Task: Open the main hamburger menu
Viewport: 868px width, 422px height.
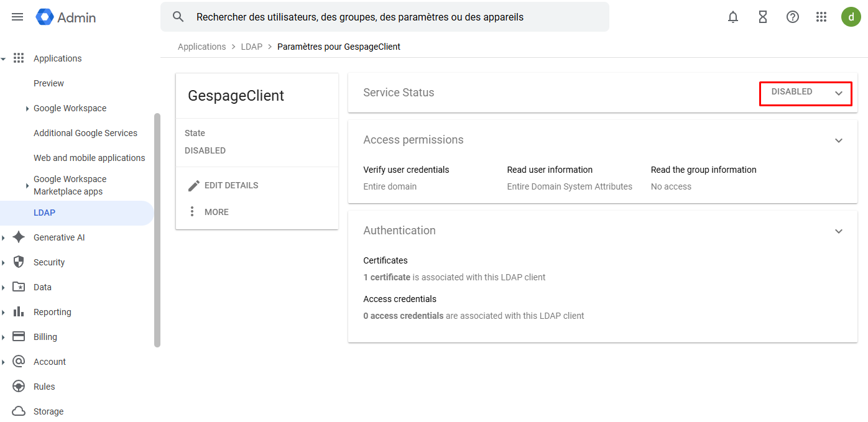Action: pyautogui.click(x=17, y=17)
